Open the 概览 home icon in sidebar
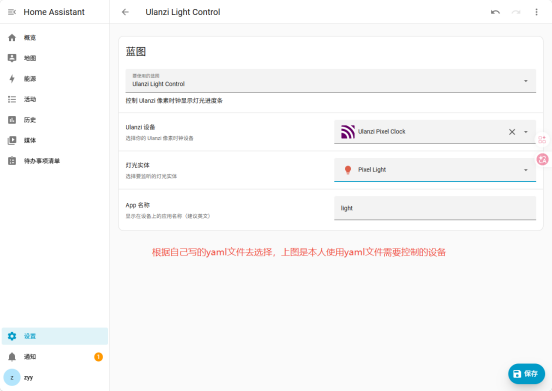The image size is (552, 391). (x=12, y=38)
